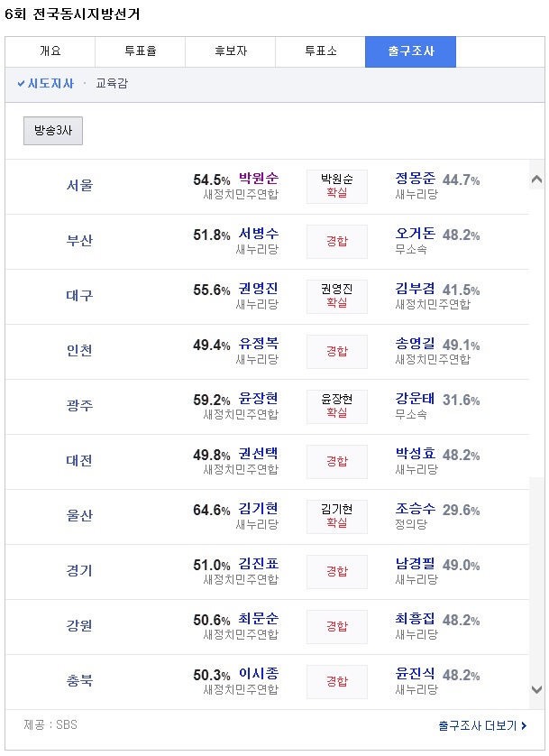Click candidate name 박원순
This screenshot has height=756, width=549.
(259, 179)
